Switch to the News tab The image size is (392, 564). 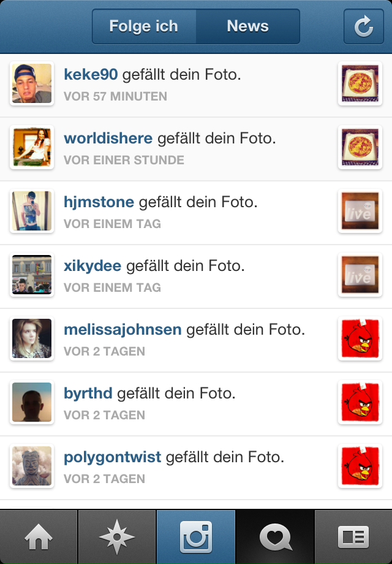pos(248,26)
